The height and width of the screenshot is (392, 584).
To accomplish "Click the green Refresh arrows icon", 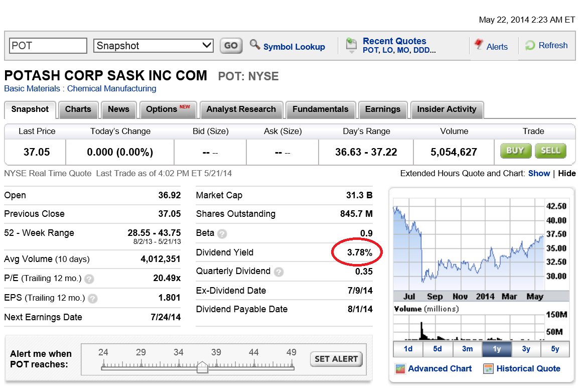I will 530,46.
